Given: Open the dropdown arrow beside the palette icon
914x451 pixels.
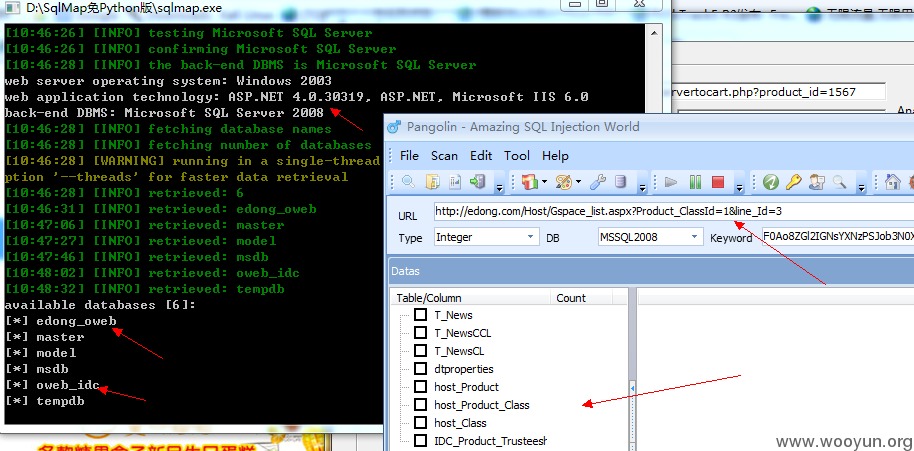Looking at the screenshot, I should 579,182.
